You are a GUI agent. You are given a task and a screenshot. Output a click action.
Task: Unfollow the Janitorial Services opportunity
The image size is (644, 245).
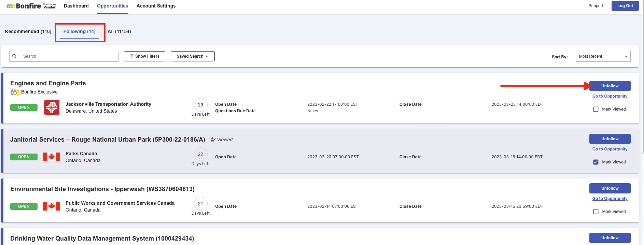[610, 139]
